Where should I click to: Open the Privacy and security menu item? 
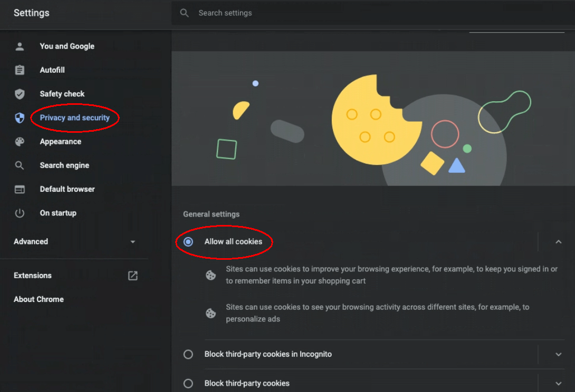click(x=74, y=118)
